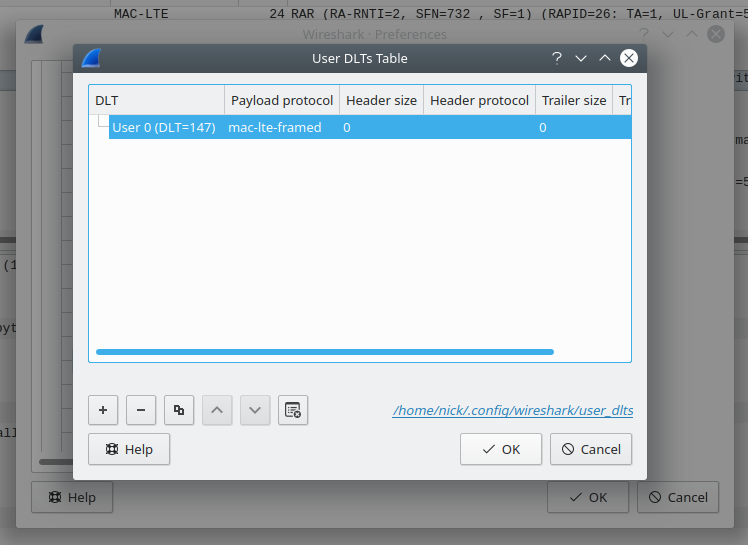
Task: Click Help in the Preferences window
Action: click(72, 497)
